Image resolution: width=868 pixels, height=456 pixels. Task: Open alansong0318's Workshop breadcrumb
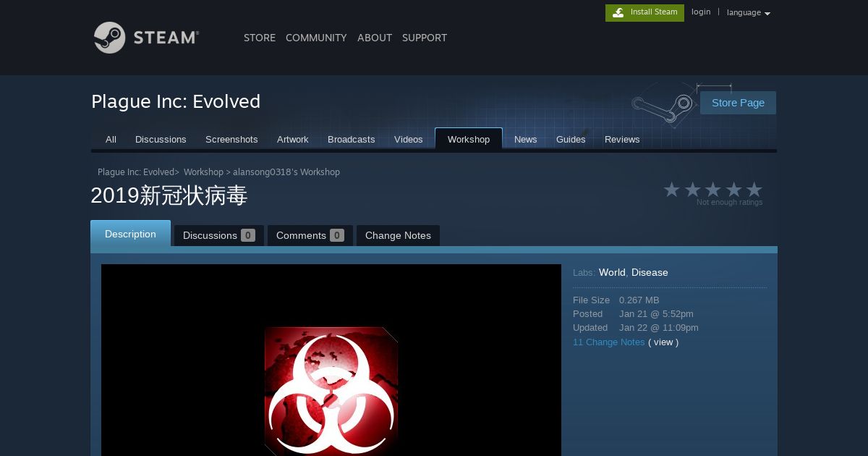[286, 172]
